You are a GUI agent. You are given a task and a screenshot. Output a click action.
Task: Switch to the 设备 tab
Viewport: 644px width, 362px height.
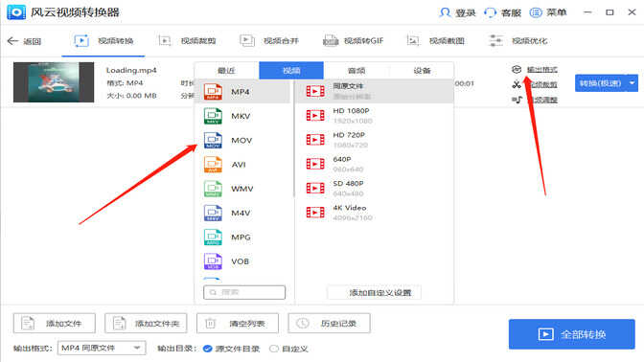tap(422, 71)
